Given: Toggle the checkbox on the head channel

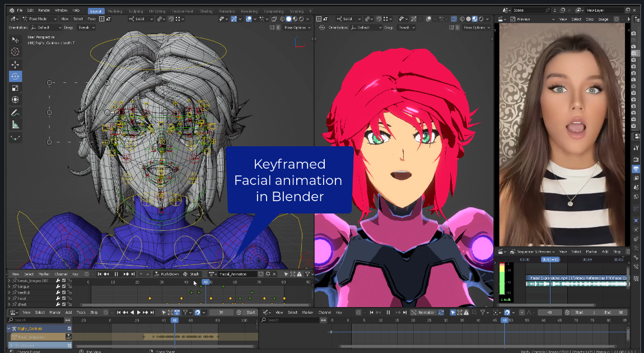Looking at the screenshot, I should pyautogui.click(x=64, y=299).
